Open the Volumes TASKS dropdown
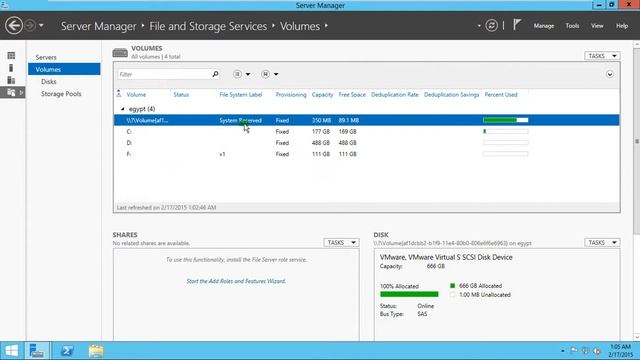 602,56
